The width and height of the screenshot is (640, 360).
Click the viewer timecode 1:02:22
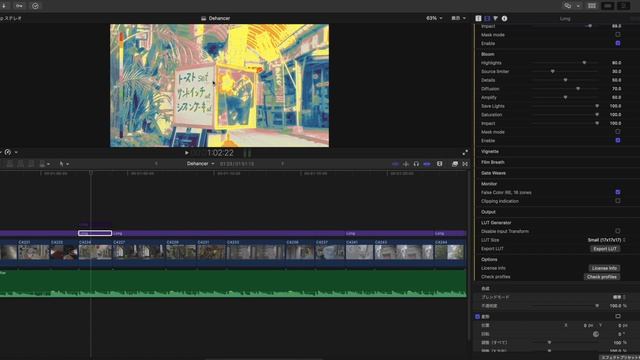(220, 153)
